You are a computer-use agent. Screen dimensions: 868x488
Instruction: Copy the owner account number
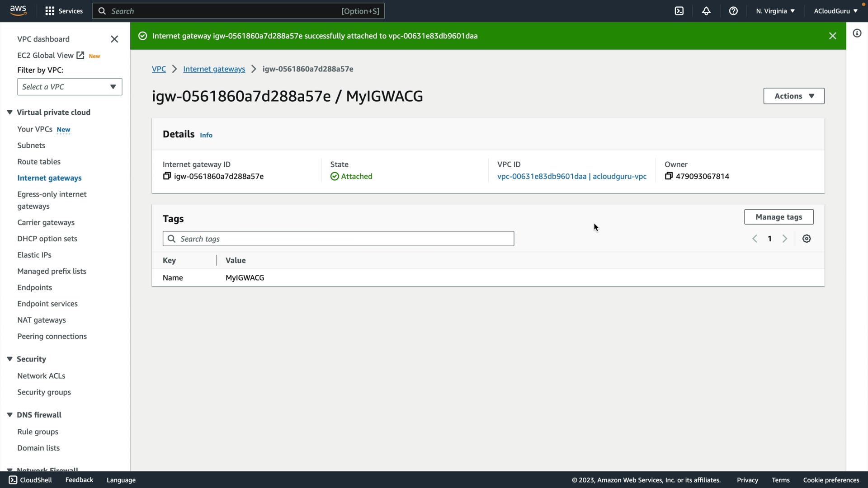tap(669, 176)
